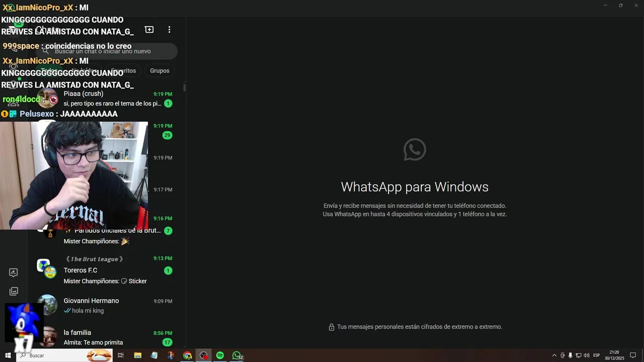Open the Meta AI sidebar icon
This screenshot has width=644, height=362.
pos(14,273)
